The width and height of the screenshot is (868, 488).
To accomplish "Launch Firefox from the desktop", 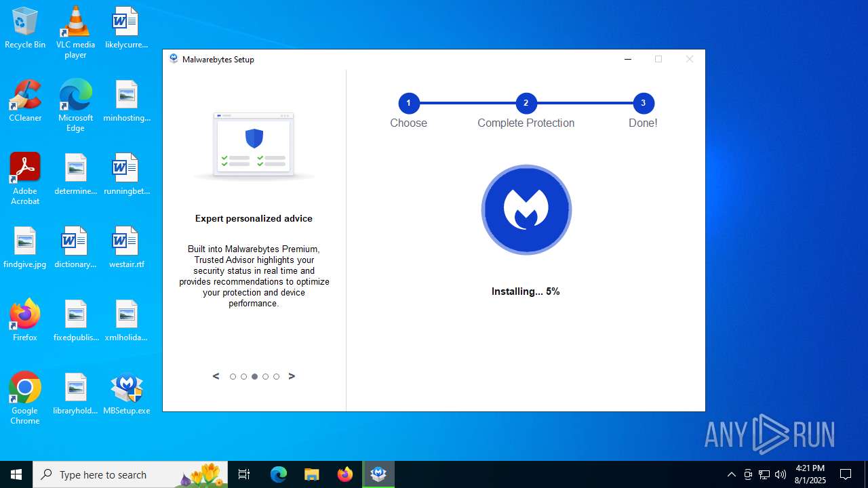I will [x=25, y=320].
